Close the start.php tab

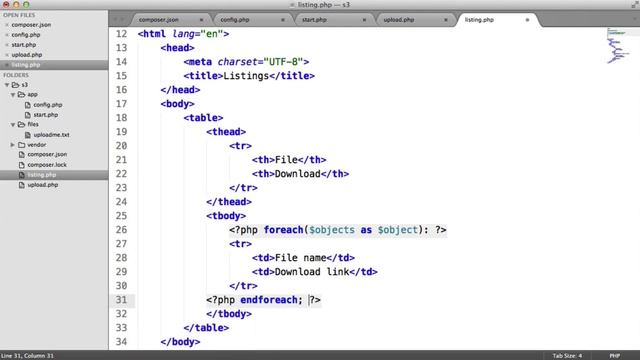364,20
